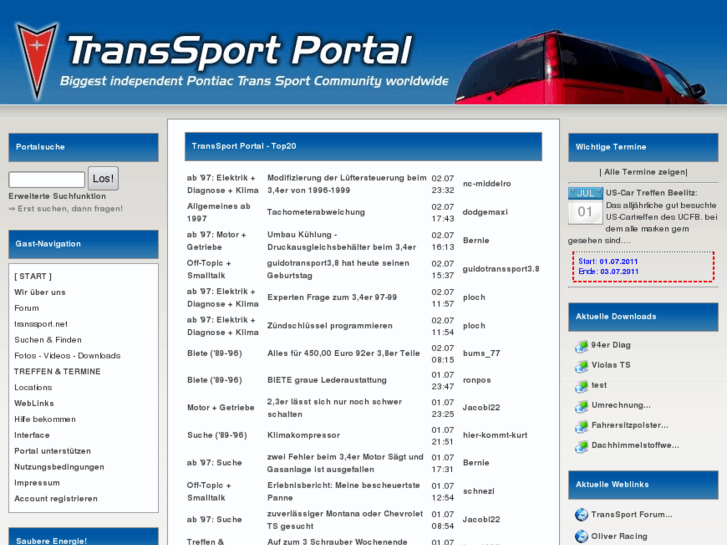The image size is (727, 545).
Task: Open TransSport Forum... weblink
Action: 631,514
